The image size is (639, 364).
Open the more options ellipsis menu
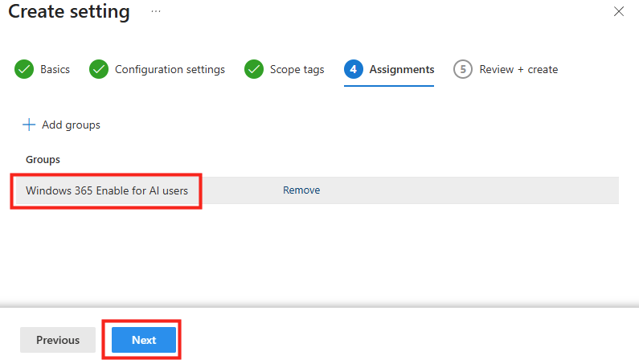click(156, 11)
